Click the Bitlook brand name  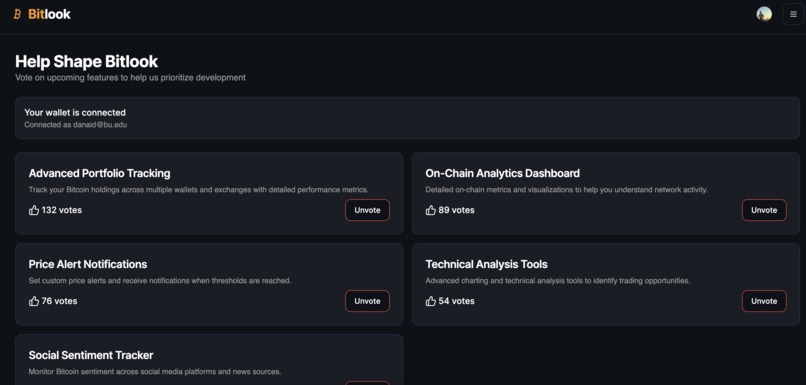point(49,14)
